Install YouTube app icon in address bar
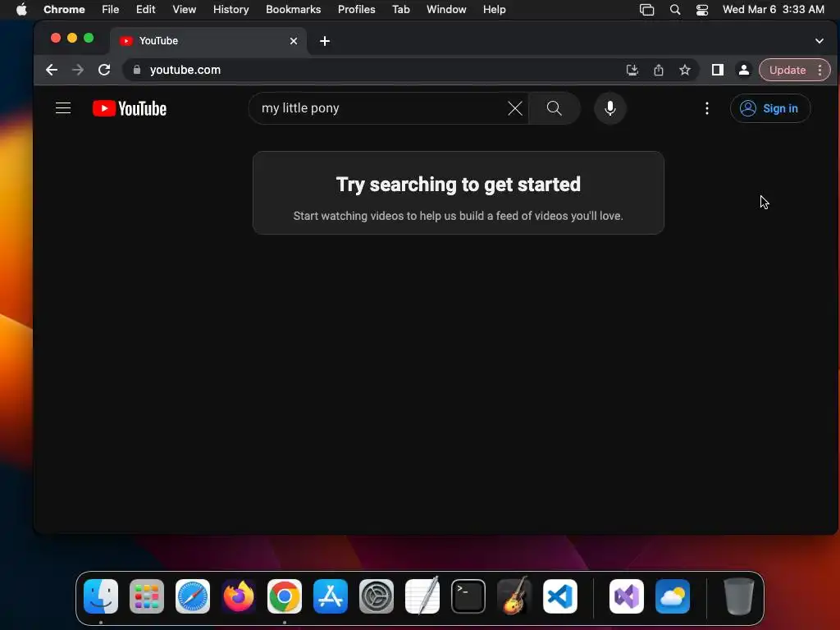This screenshot has height=630, width=840. pyautogui.click(x=632, y=70)
